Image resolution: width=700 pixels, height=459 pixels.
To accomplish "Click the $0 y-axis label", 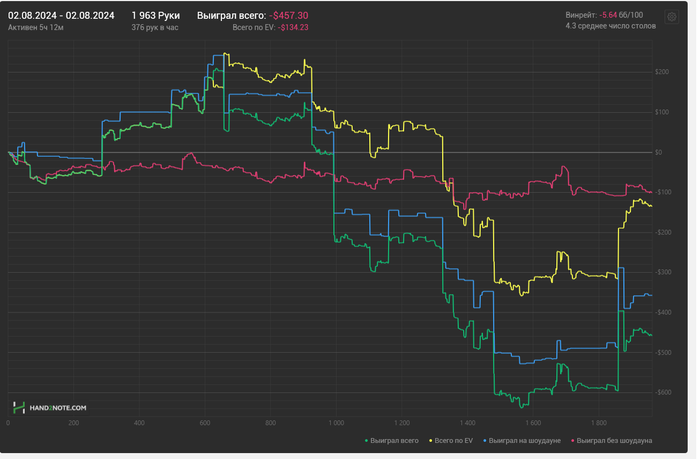I will coord(658,152).
